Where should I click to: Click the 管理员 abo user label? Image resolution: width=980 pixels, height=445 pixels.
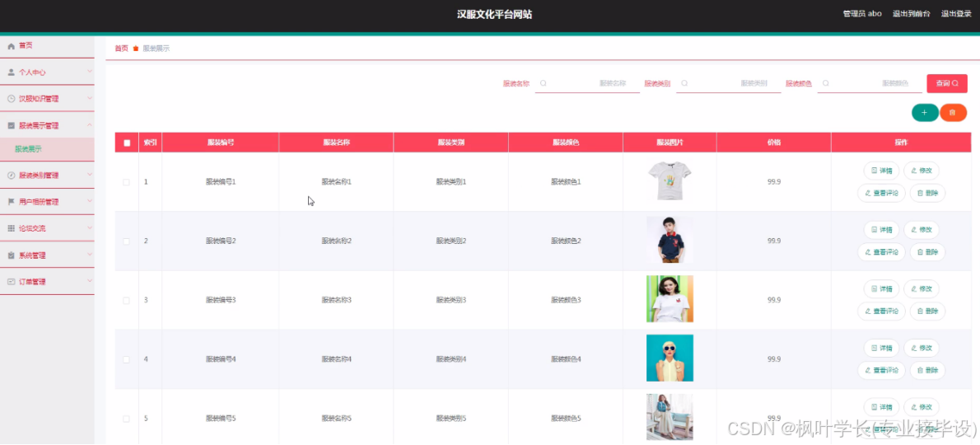862,14
